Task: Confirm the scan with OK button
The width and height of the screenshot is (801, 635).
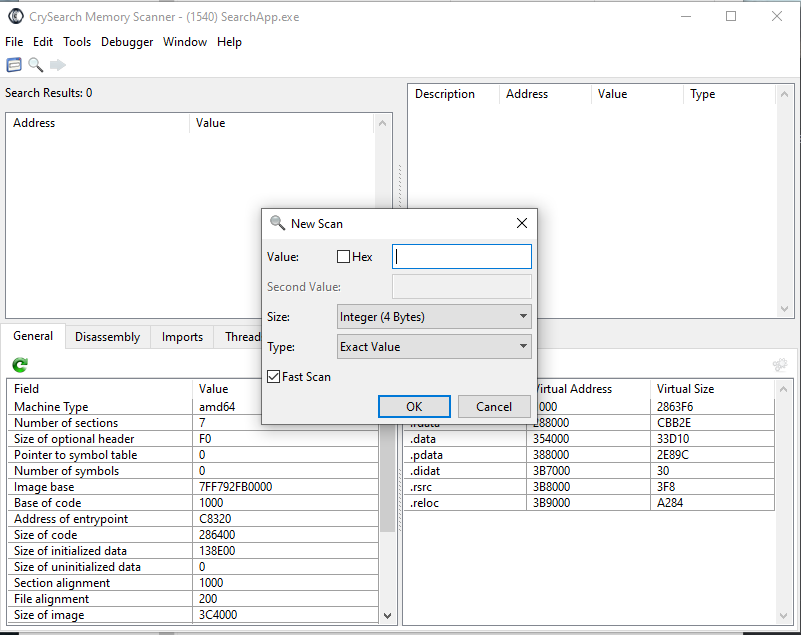Action: pyautogui.click(x=414, y=407)
